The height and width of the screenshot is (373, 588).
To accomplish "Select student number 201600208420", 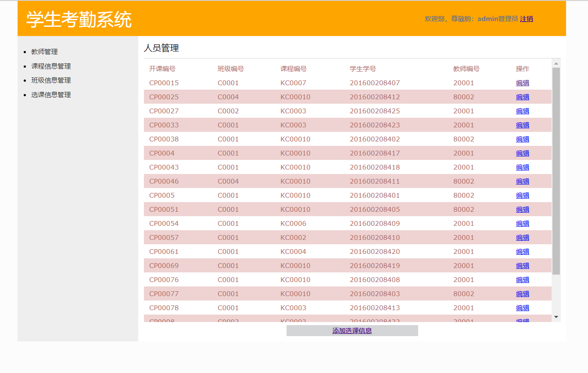I will coord(375,252).
